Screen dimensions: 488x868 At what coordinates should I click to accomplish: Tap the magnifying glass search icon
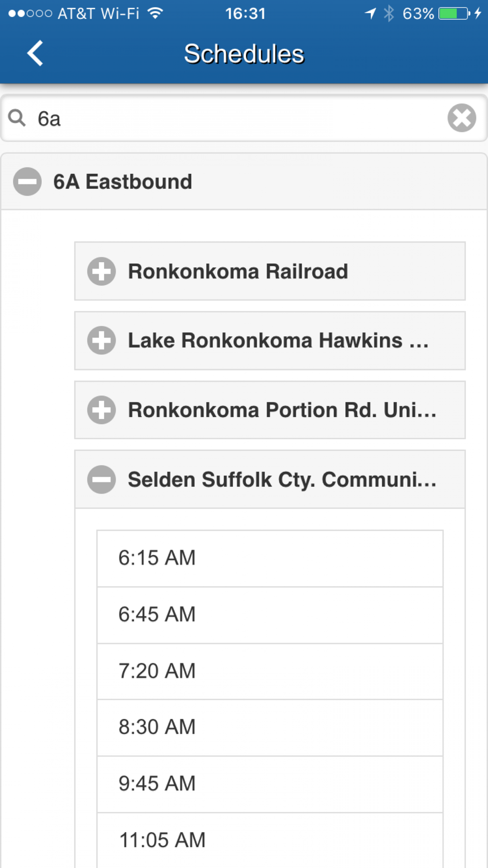(17, 118)
